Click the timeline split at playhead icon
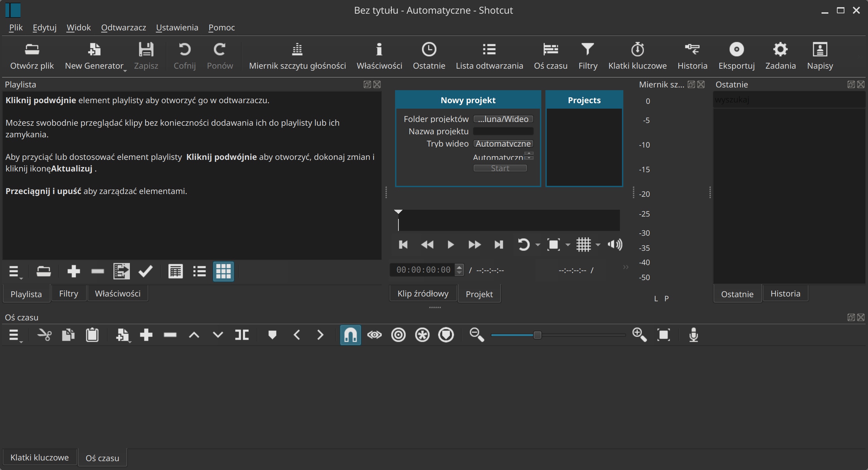 (x=242, y=335)
